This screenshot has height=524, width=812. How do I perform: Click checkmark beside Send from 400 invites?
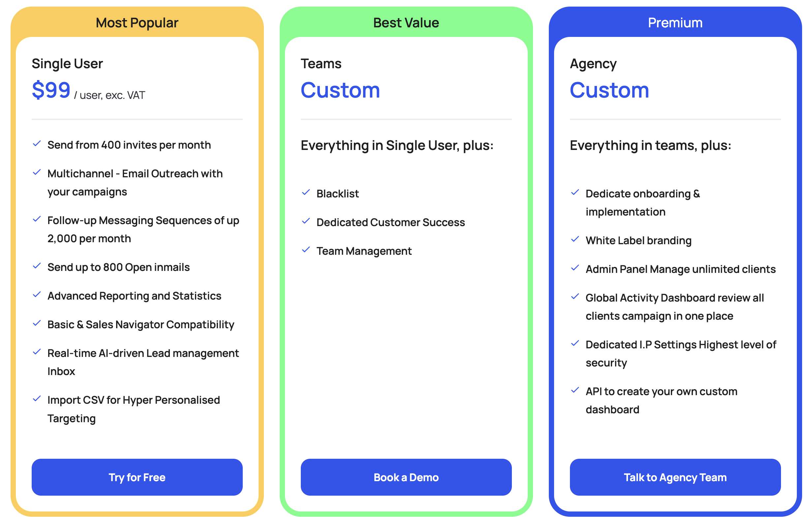pyautogui.click(x=37, y=144)
